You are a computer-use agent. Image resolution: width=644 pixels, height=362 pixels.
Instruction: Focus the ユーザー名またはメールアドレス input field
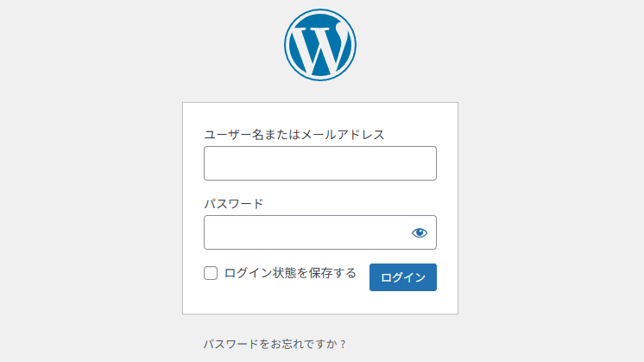[320, 163]
